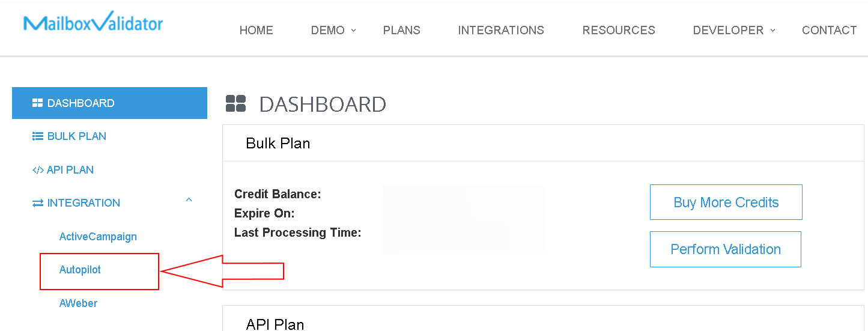
Task: Click the large Dashboard heading icon
Action: 235,104
